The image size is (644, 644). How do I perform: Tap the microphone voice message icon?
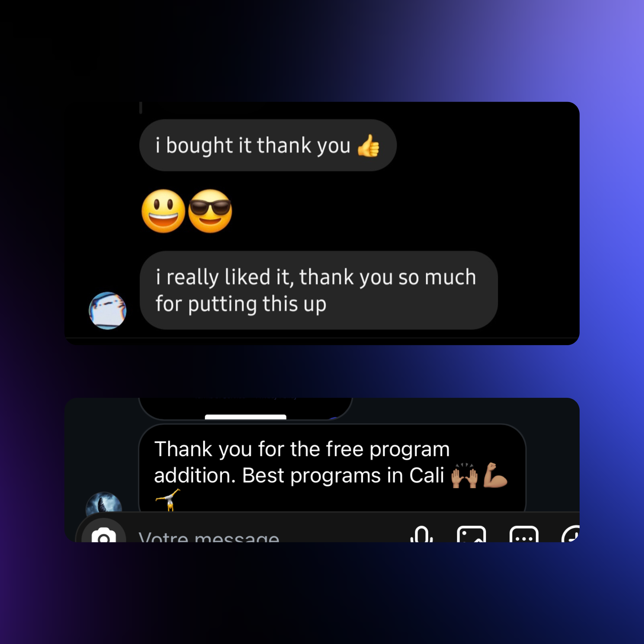pos(422,534)
